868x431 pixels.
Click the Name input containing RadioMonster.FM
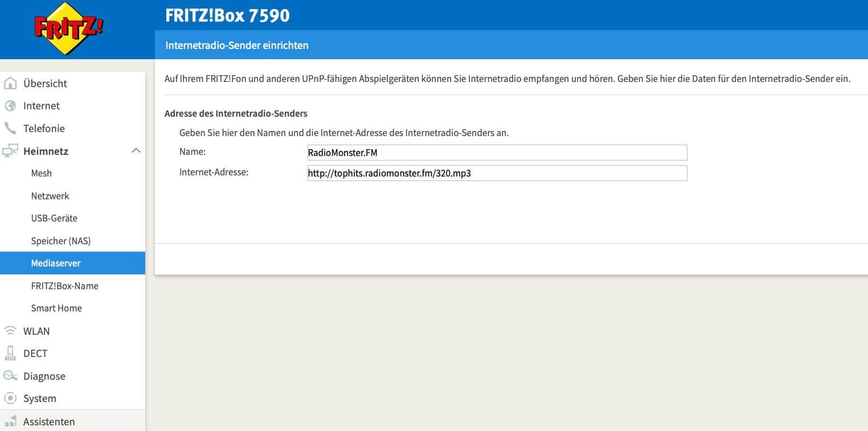tap(496, 152)
